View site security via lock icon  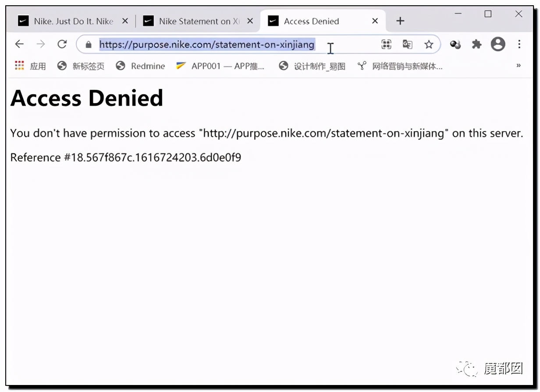pyautogui.click(x=89, y=44)
